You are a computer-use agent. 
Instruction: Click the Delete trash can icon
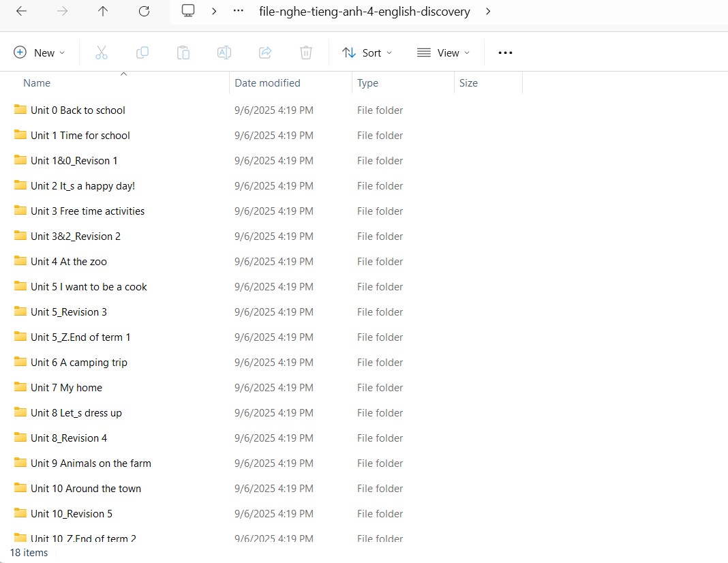tap(306, 52)
